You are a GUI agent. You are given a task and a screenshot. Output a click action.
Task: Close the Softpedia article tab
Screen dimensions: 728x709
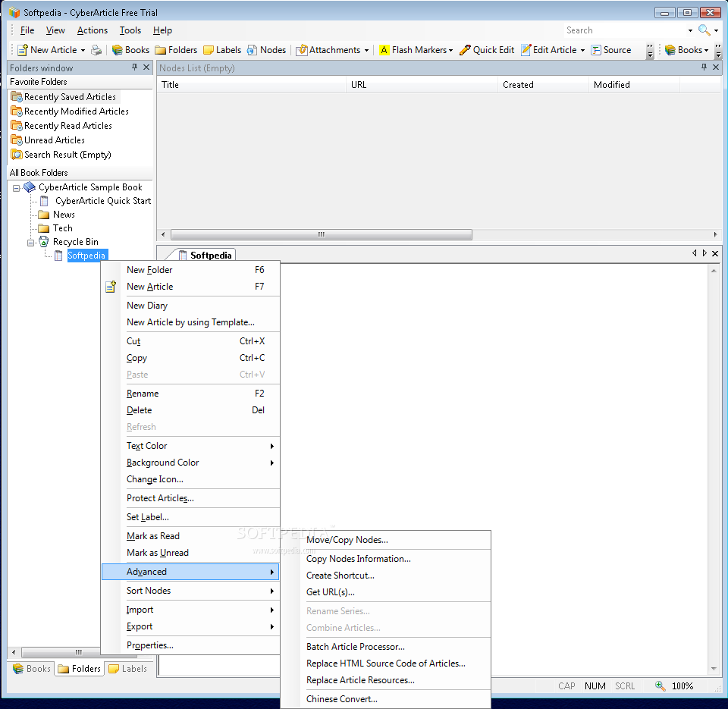[715, 253]
